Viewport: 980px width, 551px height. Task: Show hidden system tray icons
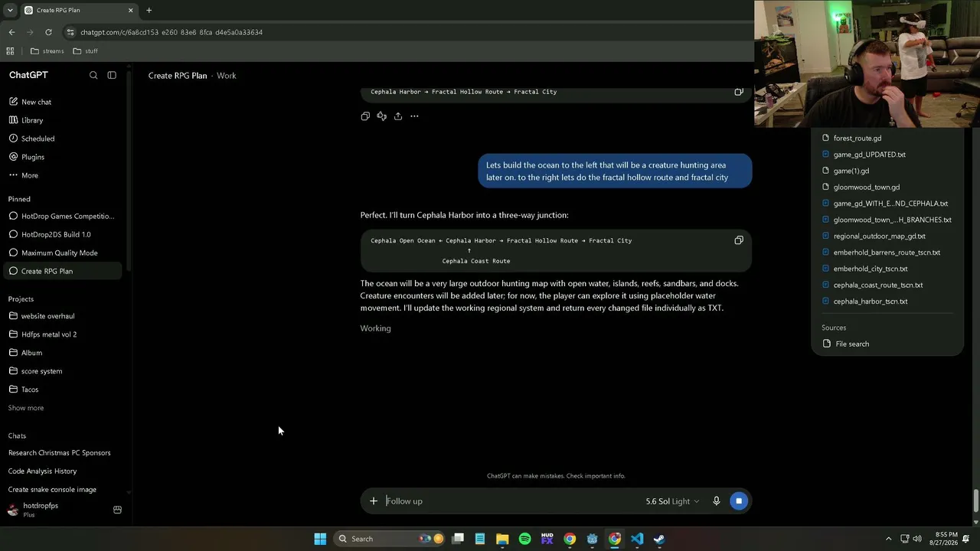pyautogui.click(x=888, y=539)
